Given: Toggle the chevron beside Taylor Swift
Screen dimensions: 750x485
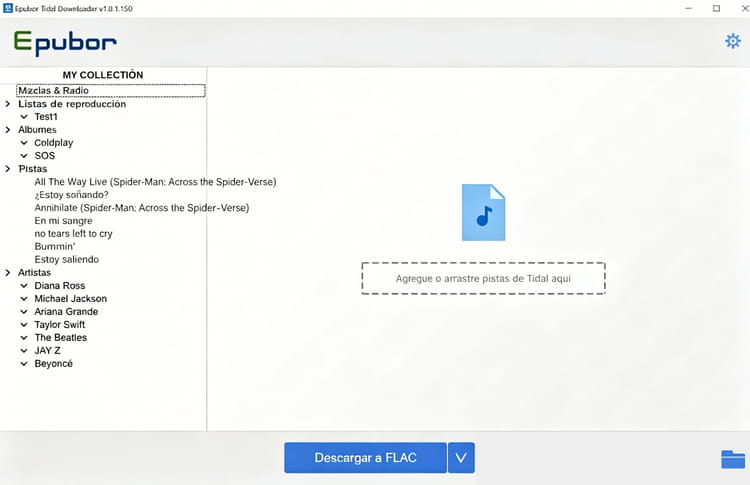Looking at the screenshot, I should 24,324.
